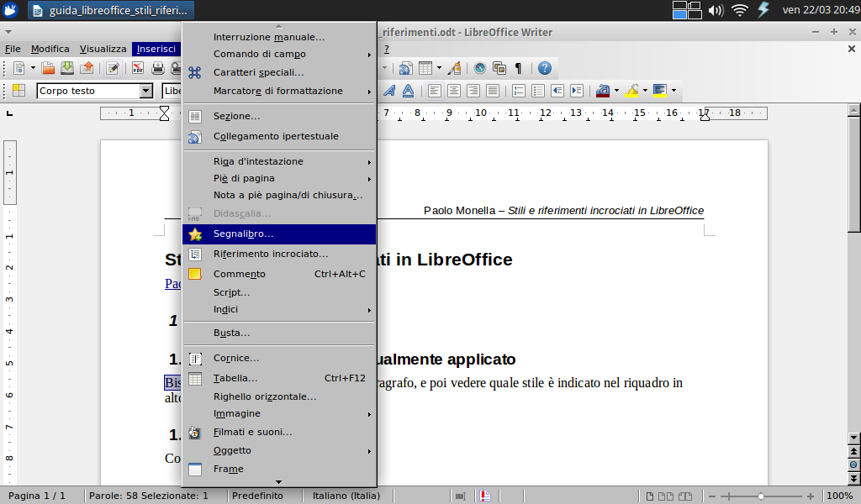861x504 pixels.
Task: Open highlighting color dropdown arrow
Action: click(645, 91)
